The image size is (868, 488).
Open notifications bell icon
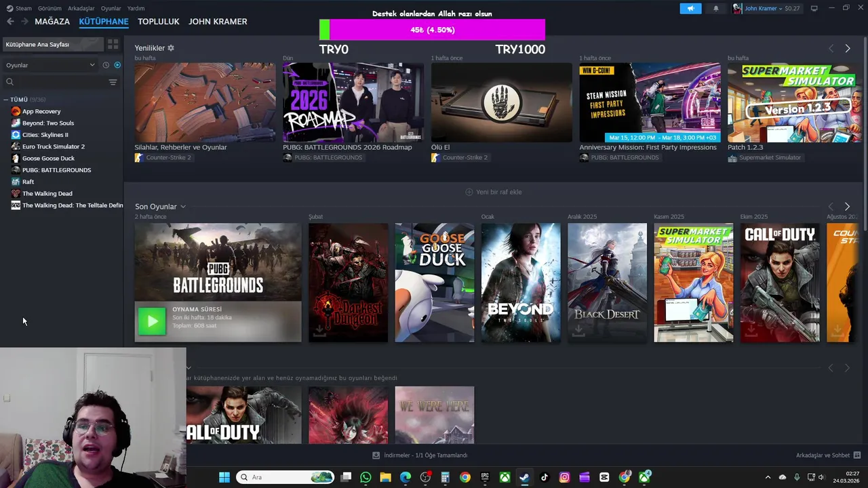coord(715,8)
